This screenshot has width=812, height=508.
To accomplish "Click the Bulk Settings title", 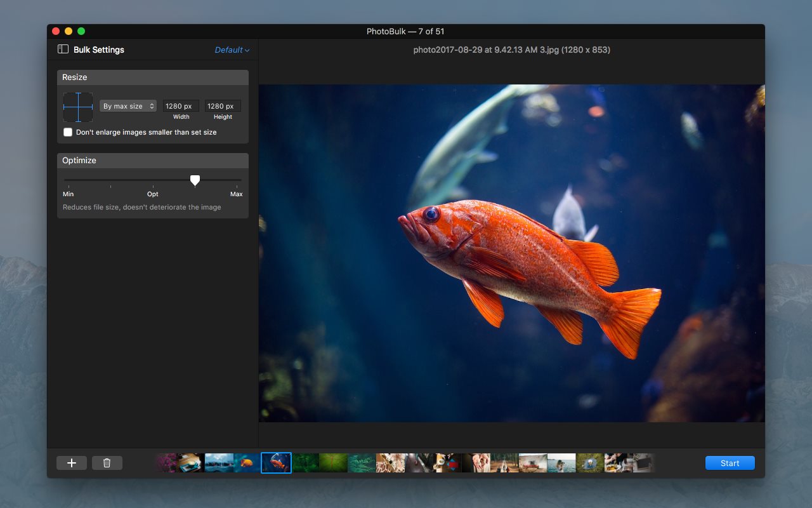I will [x=99, y=50].
